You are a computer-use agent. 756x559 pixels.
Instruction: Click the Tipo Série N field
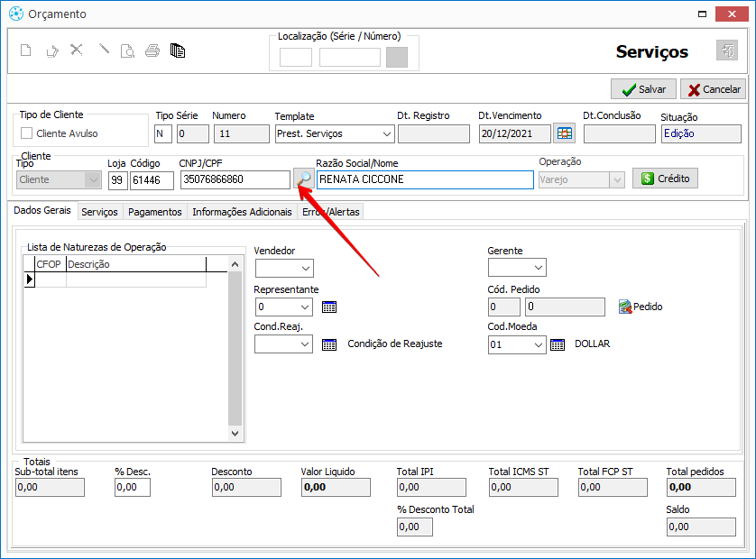pyautogui.click(x=163, y=134)
